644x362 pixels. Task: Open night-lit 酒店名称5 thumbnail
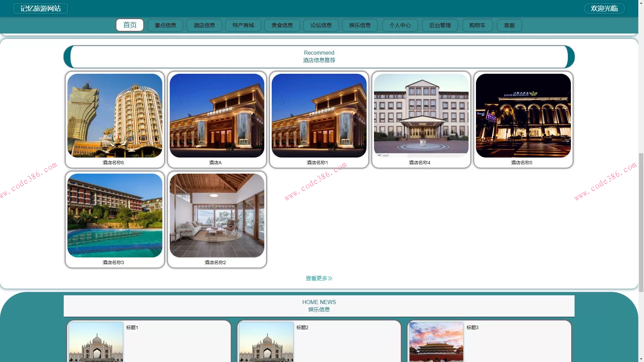(x=523, y=116)
